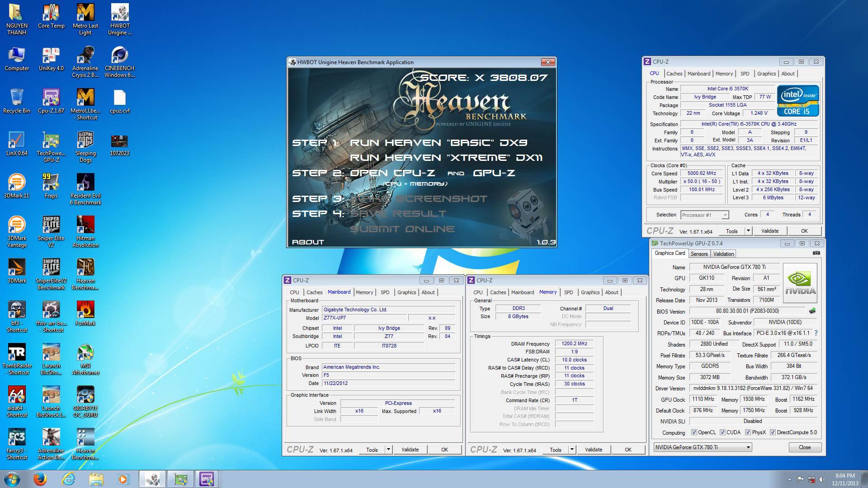Open Fraps desktop shortcut

pyautogui.click(x=51, y=186)
